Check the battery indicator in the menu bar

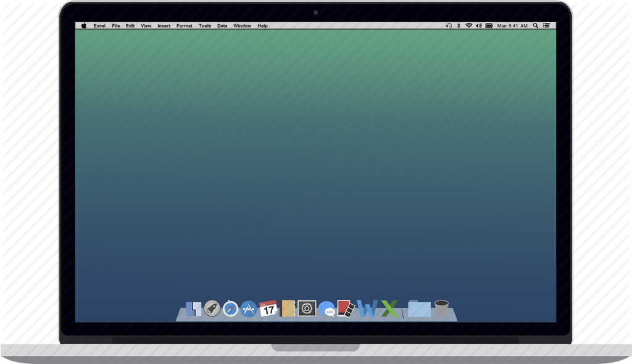[x=489, y=26]
